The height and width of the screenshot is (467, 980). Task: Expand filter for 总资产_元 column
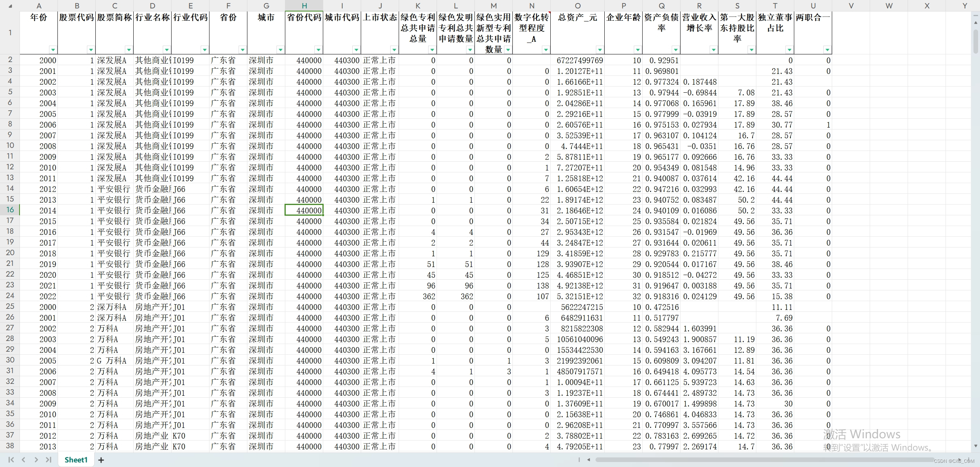600,50
